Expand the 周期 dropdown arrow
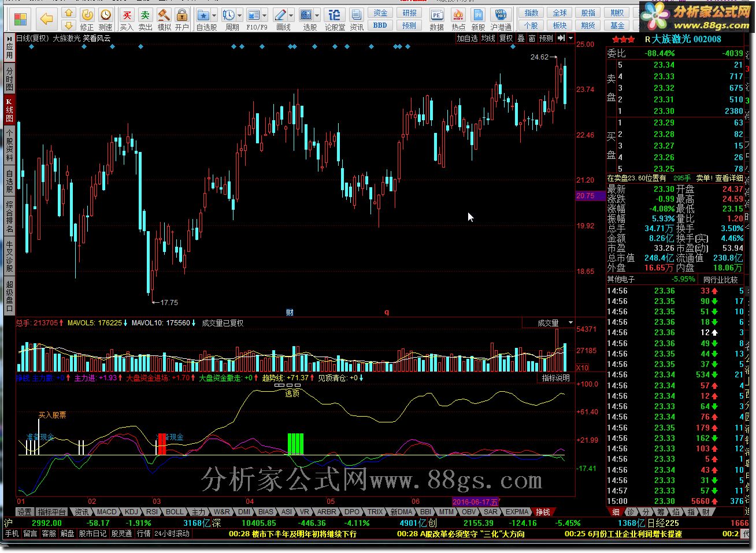Image resolution: width=756 pixels, height=553 pixels. tap(240, 16)
